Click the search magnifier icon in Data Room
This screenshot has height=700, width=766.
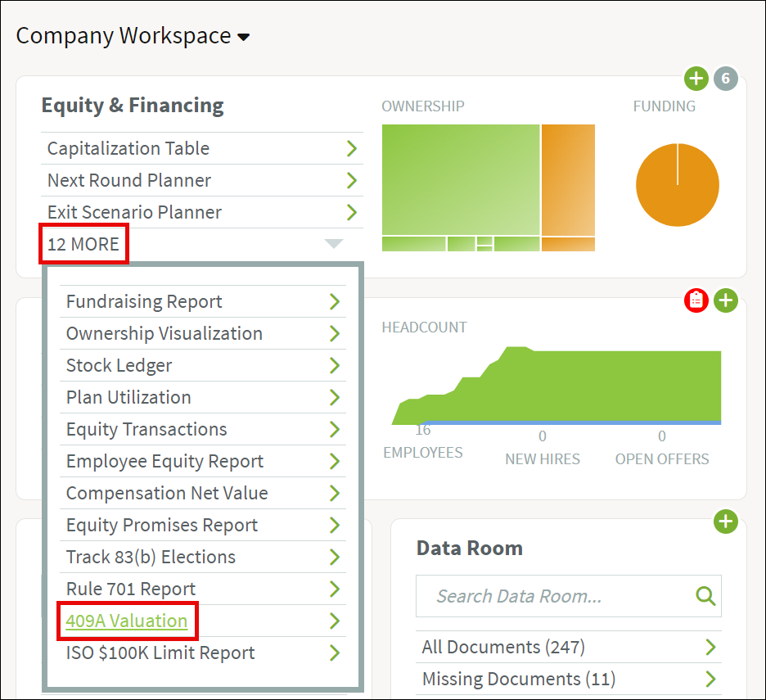point(705,596)
